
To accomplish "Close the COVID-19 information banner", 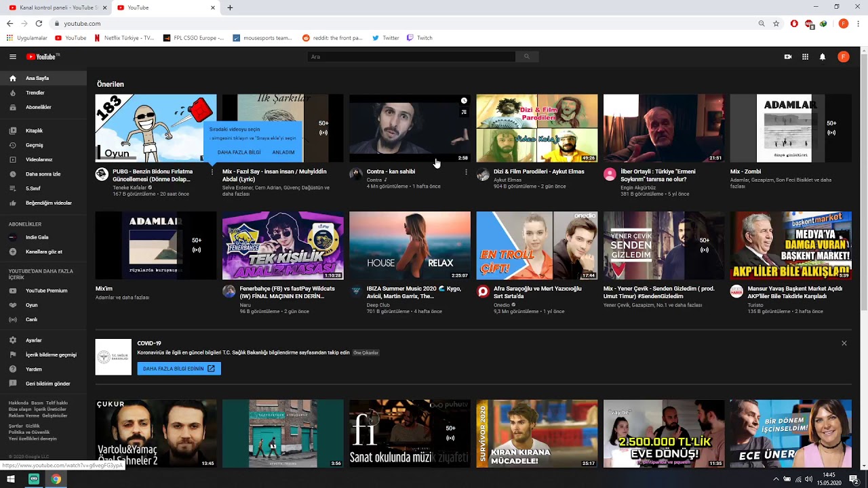I will tap(844, 343).
